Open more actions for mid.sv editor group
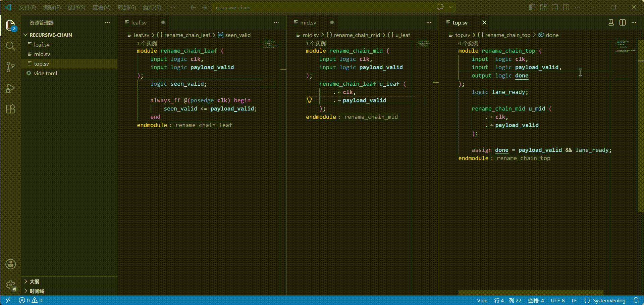This screenshot has width=644, height=305. [429, 23]
